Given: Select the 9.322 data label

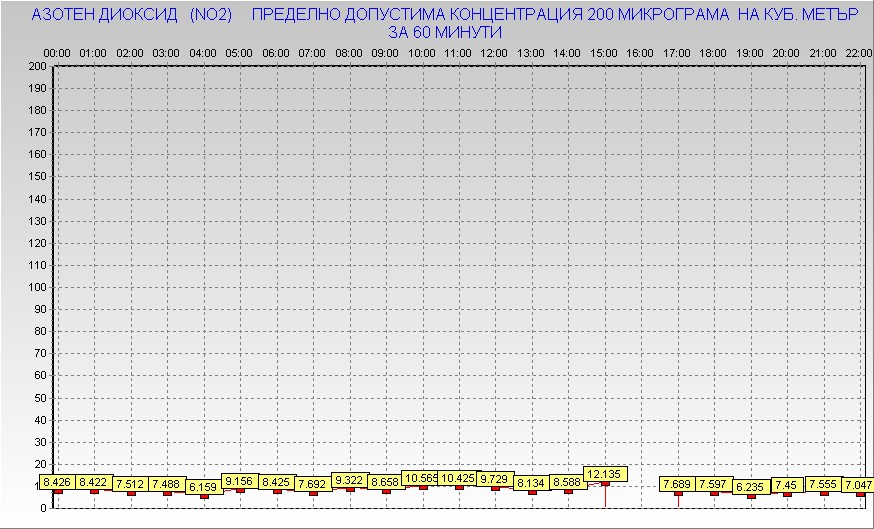Looking at the screenshot, I should tap(350, 480).
